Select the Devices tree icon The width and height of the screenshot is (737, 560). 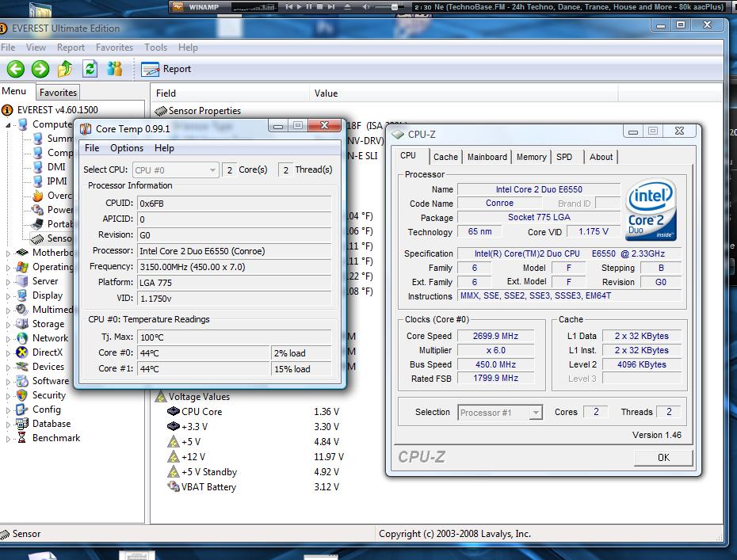[x=21, y=367]
